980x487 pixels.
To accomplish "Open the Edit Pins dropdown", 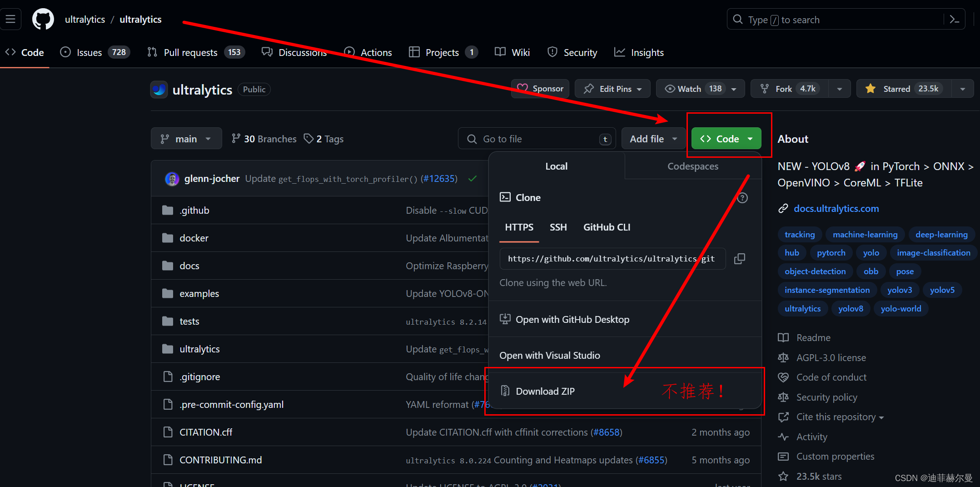I will (x=612, y=89).
